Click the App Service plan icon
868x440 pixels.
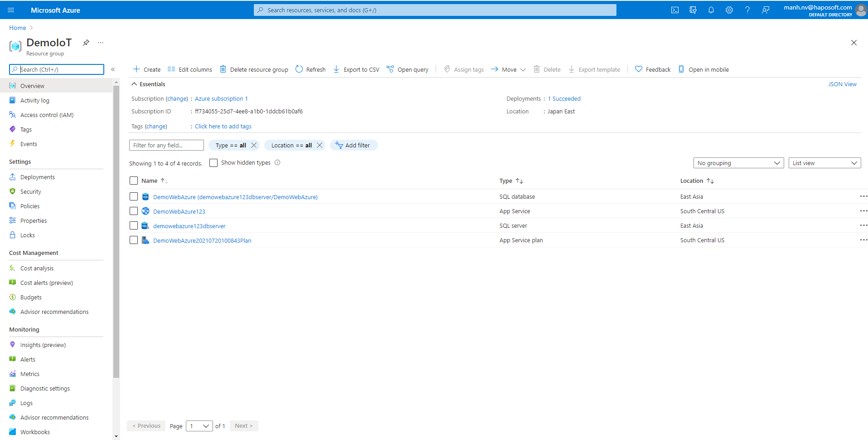[145, 240]
